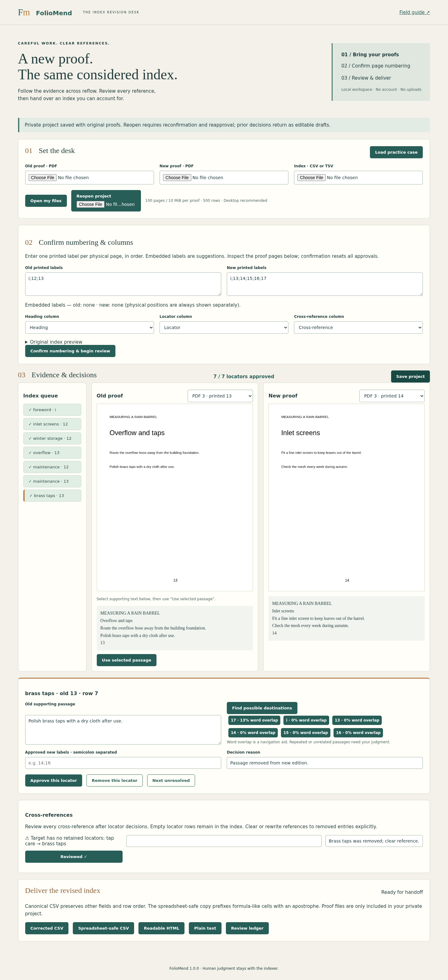Select foreword · i in index queue
Viewport: 448px width, 980px height.
coord(52,410)
